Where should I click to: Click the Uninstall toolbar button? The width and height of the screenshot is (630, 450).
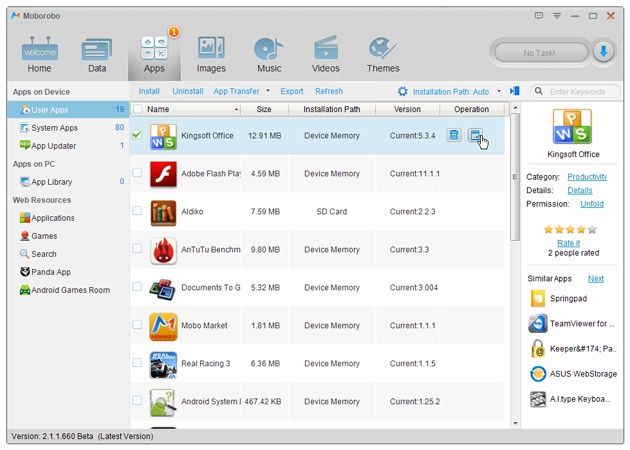coord(188,91)
